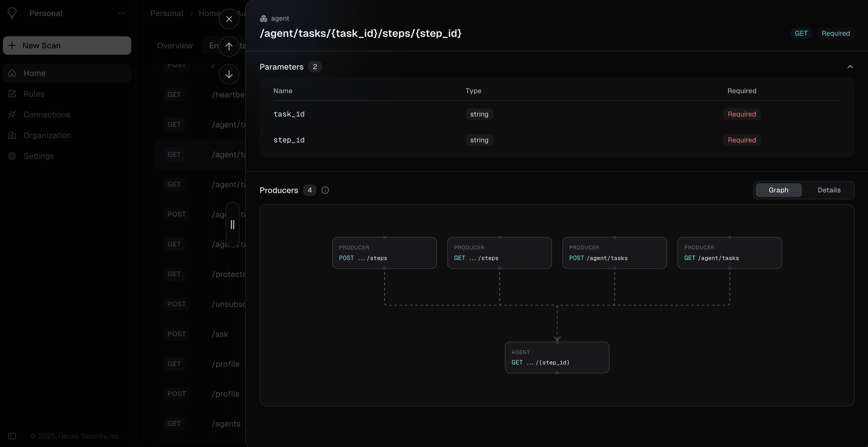Viewport: 868px width, 447px height.
Task: Click Personal breadcrumb link
Action: tap(166, 14)
